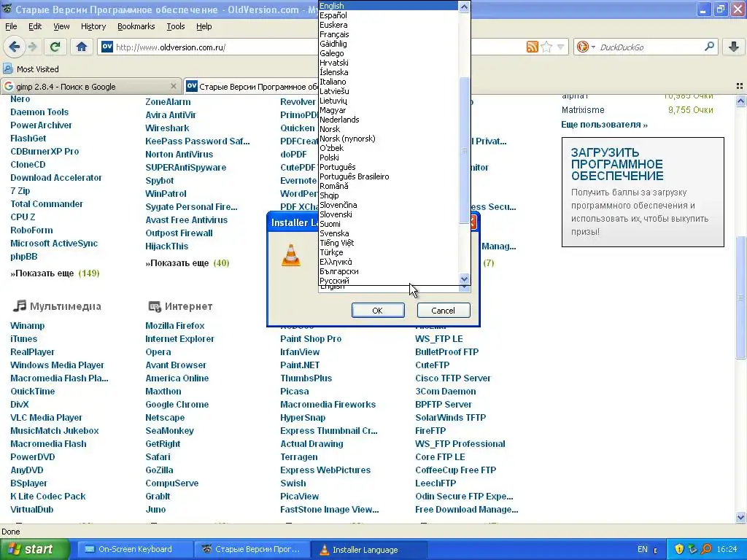
Task: Click the Мультимедиа music note icon
Action: click(x=19, y=306)
